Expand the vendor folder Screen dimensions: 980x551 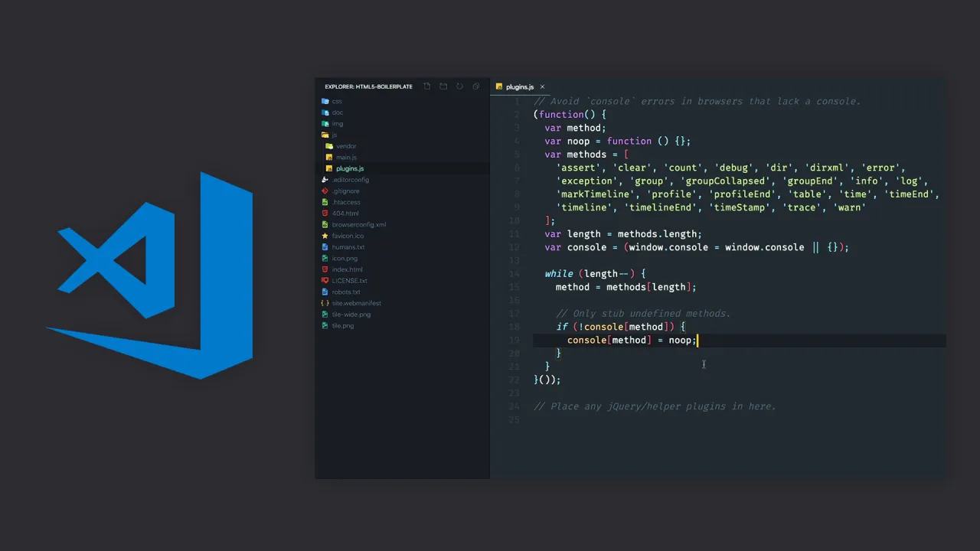coord(346,145)
